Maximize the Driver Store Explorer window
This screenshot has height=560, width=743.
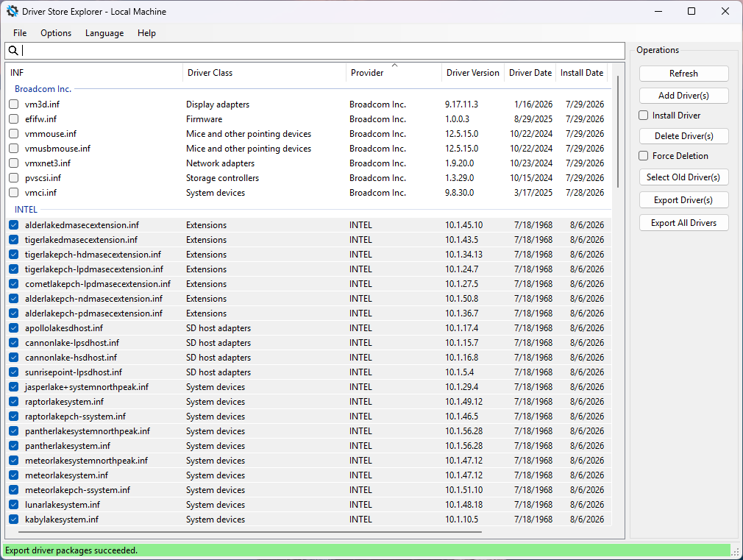tap(692, 11)
